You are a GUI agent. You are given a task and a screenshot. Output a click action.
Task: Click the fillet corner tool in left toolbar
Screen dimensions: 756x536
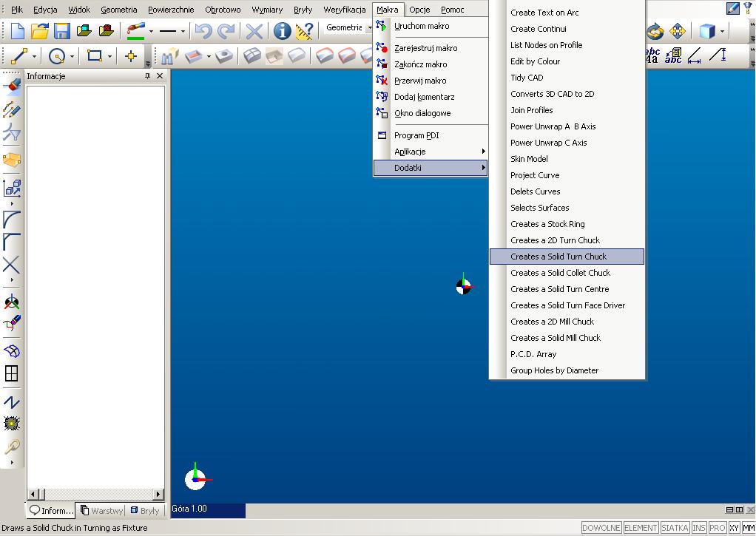12,218
